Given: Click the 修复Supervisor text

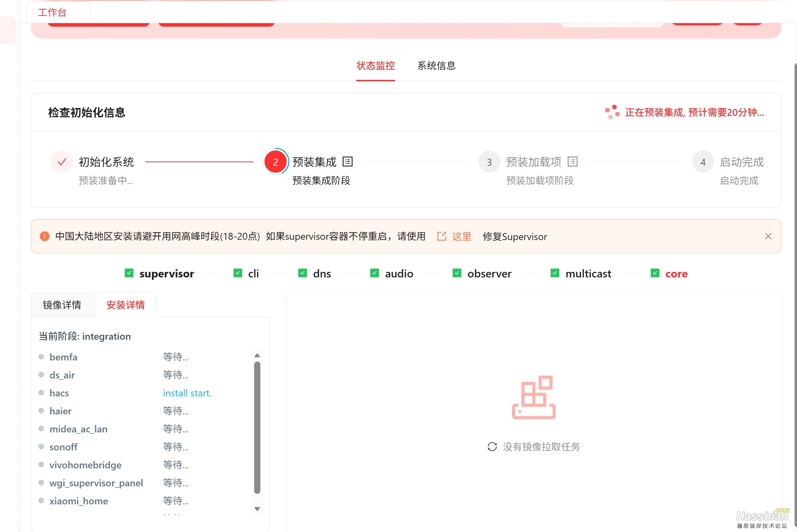Looking at the screenshot, I should (515, 237).
